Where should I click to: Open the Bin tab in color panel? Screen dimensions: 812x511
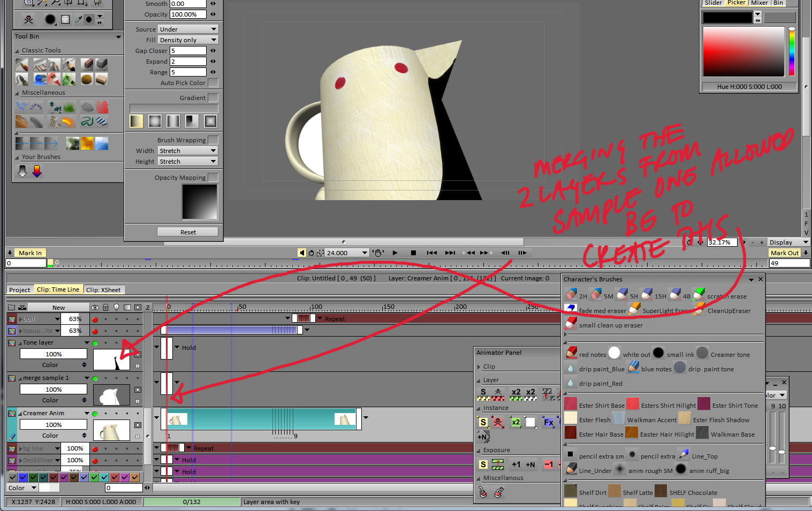778,3
